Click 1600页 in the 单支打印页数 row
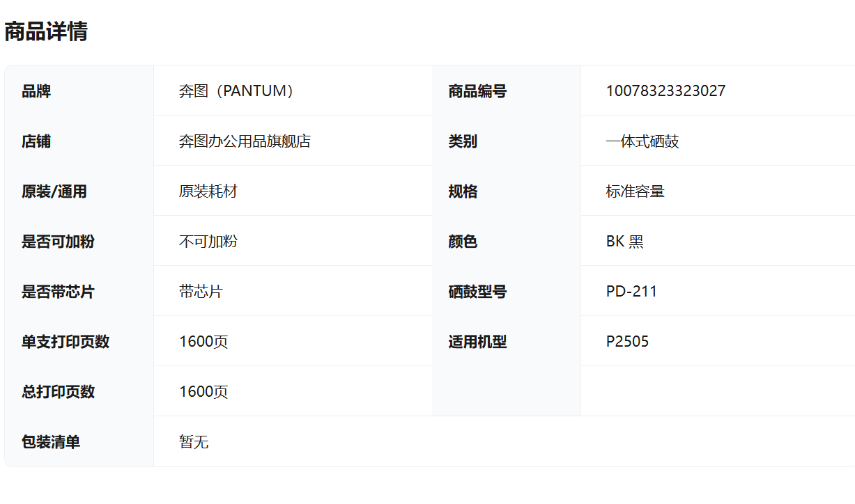855x504 pixels. point(203,342)
